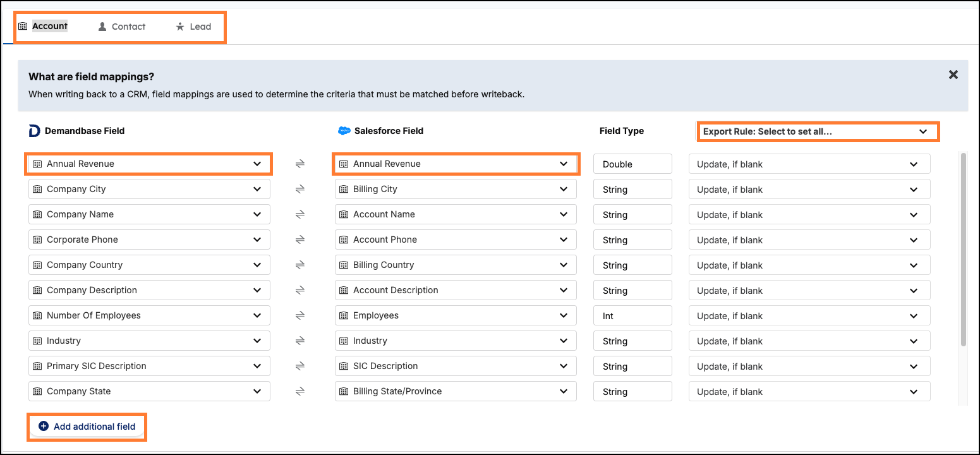Expand the Corporate Phone field dropdown
Viewport: 980px width, 455px height.
click(x=149, y=240)
